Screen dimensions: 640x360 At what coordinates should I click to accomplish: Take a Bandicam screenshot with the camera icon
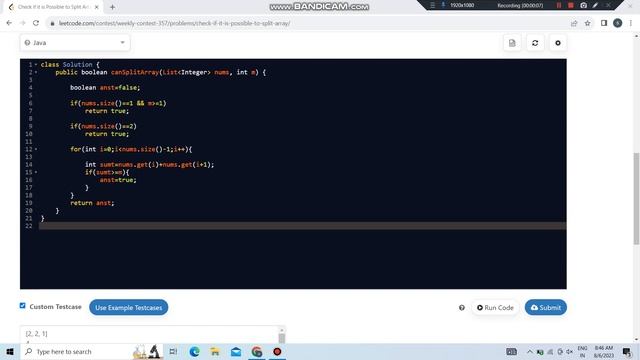tap(583, 5)
